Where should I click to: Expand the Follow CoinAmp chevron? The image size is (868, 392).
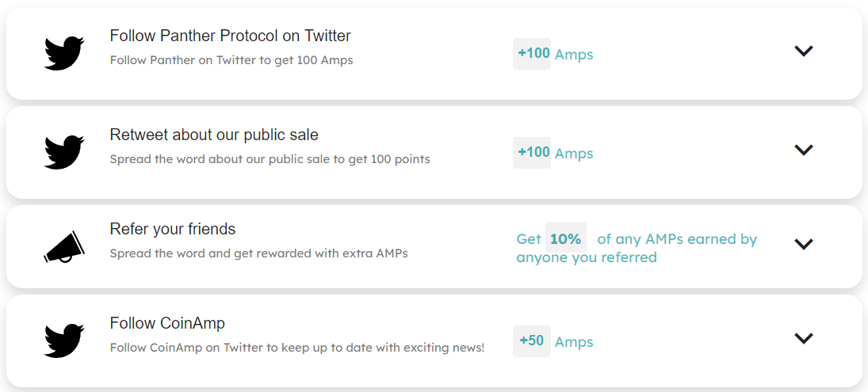(803, 338)
